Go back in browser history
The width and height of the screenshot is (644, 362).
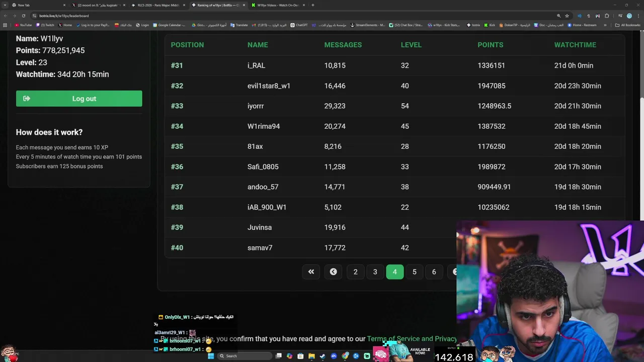coord(6,16)
